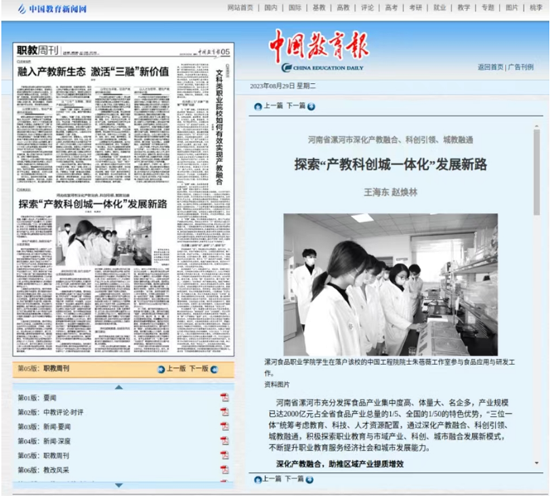
Task: Click the 下一篇 arrow icon above the article
Action: point(311,106)
